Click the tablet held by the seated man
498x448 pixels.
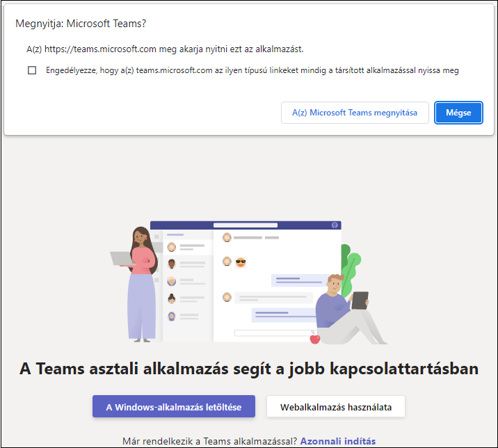pyautogui.click(x=360, y=300)
